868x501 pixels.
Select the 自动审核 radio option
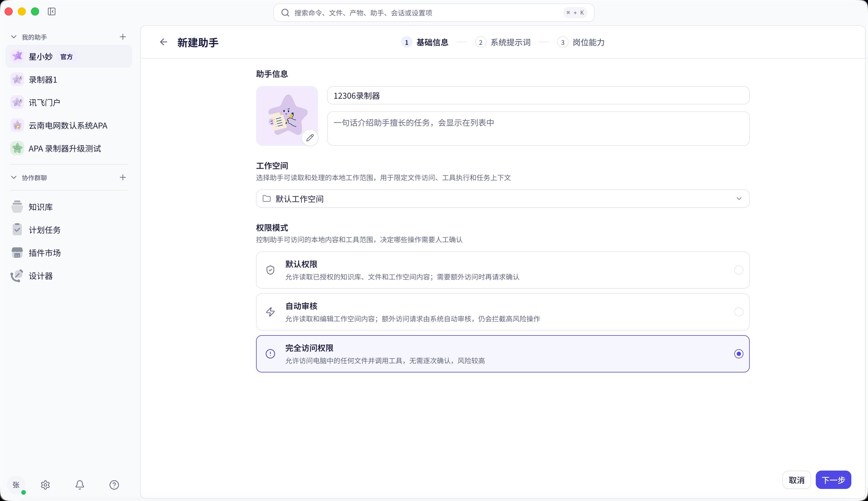739,312
